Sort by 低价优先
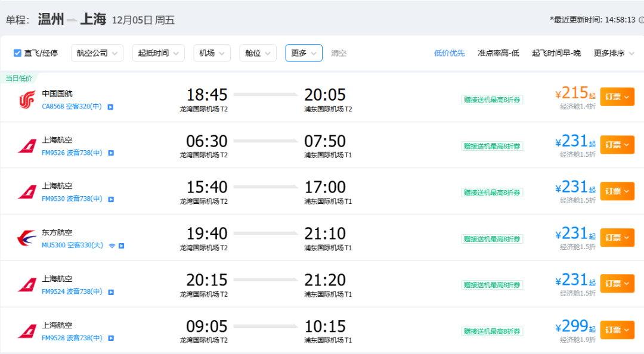Screen dimensions: 644x354 (x=449, y=53)
